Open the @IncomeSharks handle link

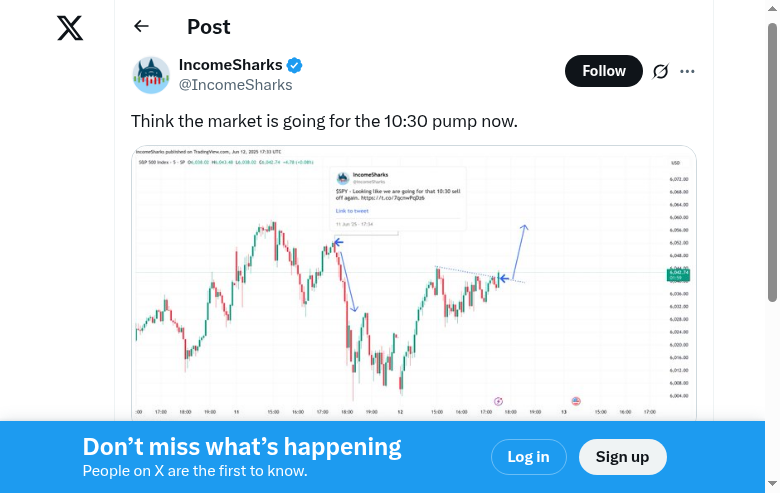pyautogui.click(x=235, y=85)
